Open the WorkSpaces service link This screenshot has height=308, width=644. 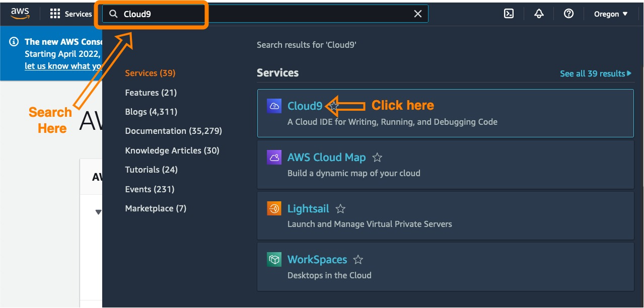tap(317, 260)
